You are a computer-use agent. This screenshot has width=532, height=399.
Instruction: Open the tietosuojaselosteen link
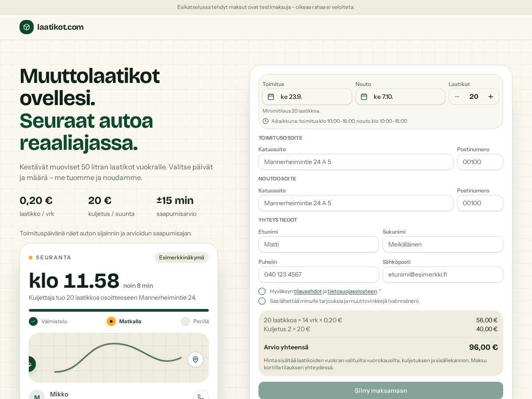click(352, 291)
